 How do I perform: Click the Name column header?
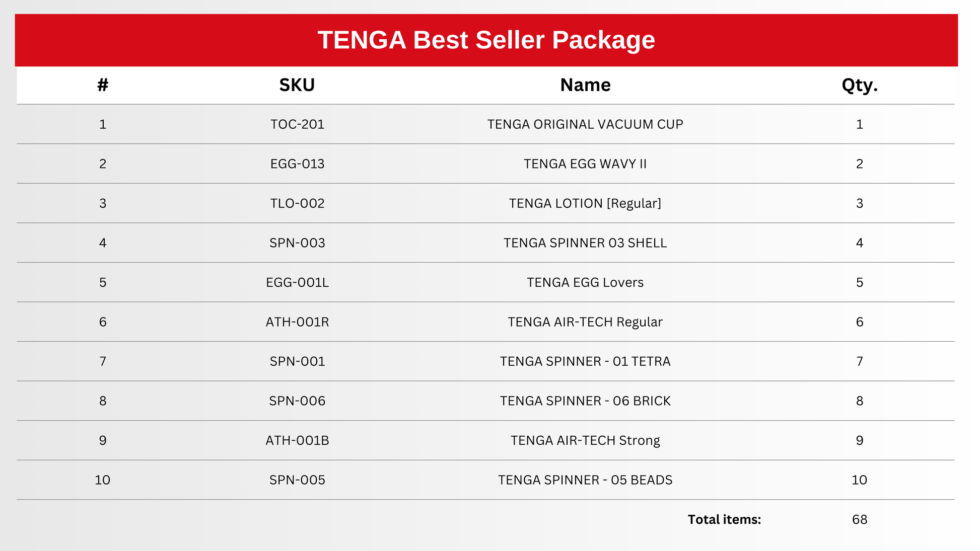[x=585, y=85]
